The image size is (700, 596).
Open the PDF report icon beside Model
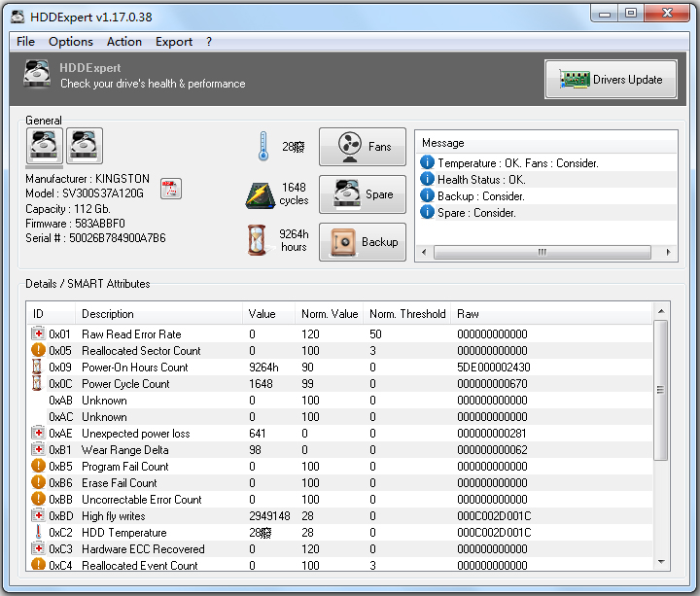[x=171, y=189]
